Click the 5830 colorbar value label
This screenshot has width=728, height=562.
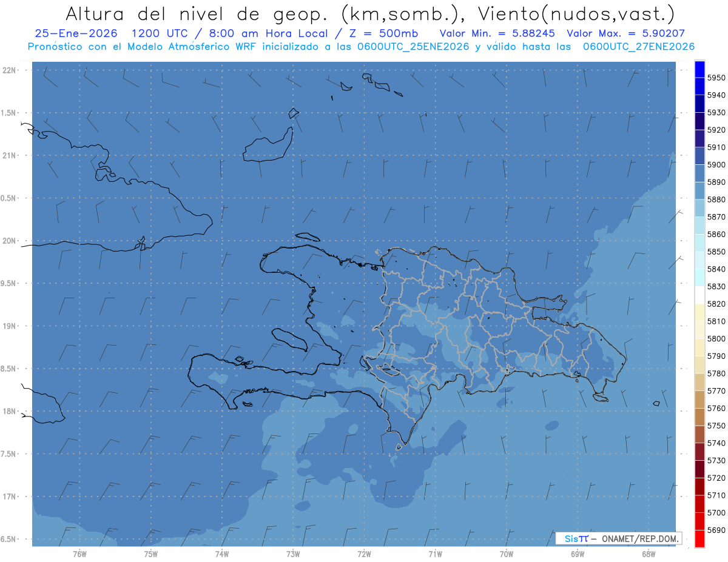pyautogui.click(x=716, y=287)
